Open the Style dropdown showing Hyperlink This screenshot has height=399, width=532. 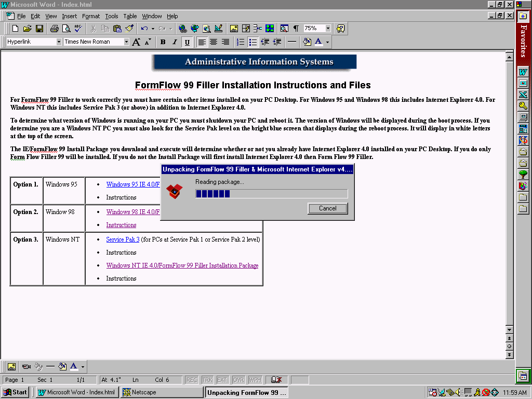click(59, 42)
